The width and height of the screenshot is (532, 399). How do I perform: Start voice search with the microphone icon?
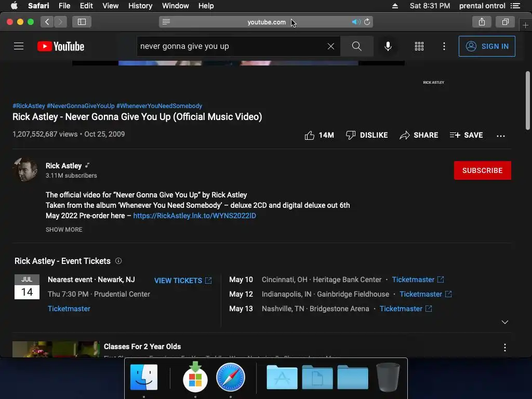388,46
